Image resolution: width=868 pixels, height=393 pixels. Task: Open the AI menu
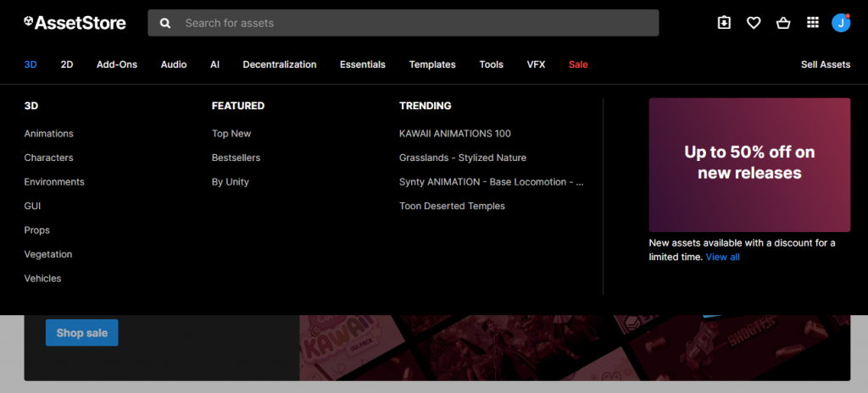coord(214,64)
